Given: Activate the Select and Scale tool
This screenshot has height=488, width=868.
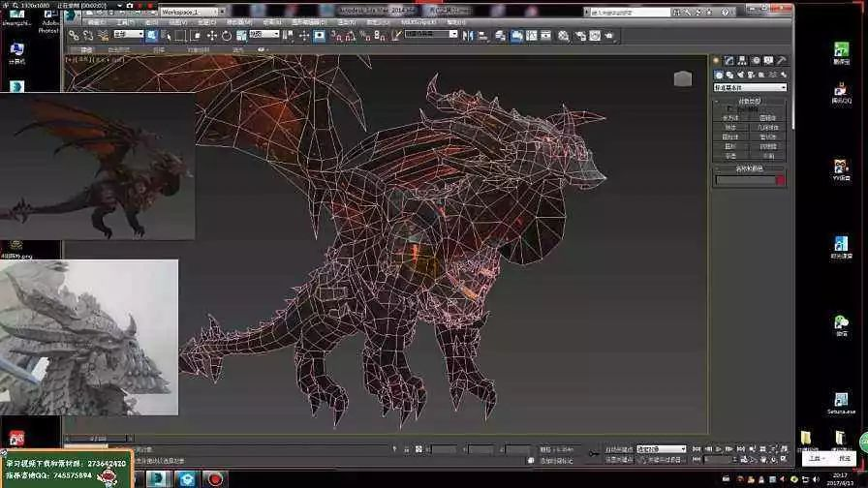Looking at the screenshot, I should click(x=241, y=36).
